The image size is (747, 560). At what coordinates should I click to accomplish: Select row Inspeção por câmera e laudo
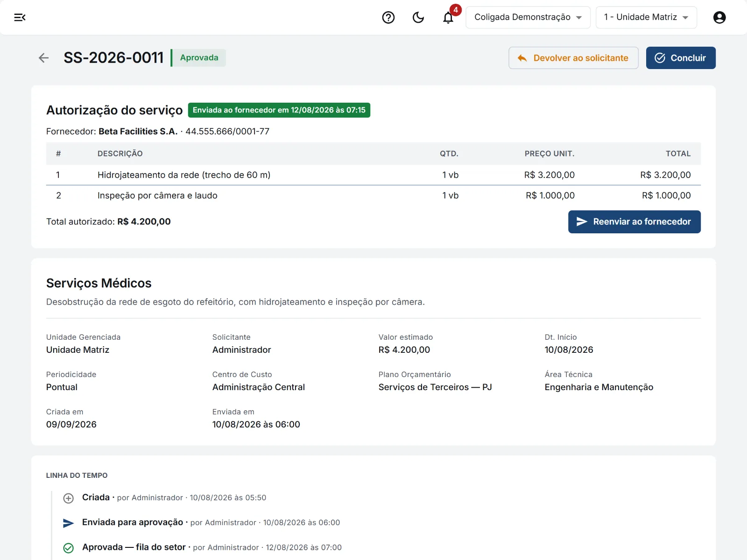pos(373,196)
